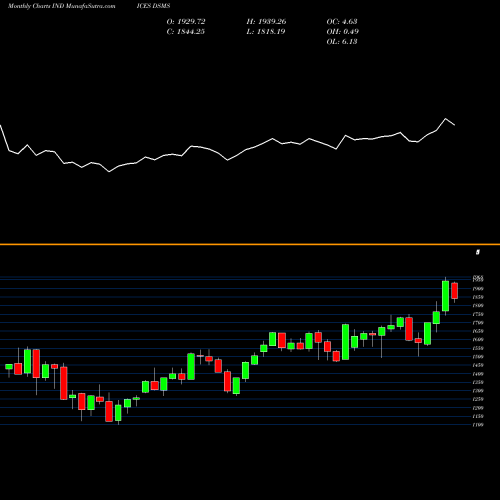
Task: Click the 'O: 1929.72' open price value
Action: point(186,22)
